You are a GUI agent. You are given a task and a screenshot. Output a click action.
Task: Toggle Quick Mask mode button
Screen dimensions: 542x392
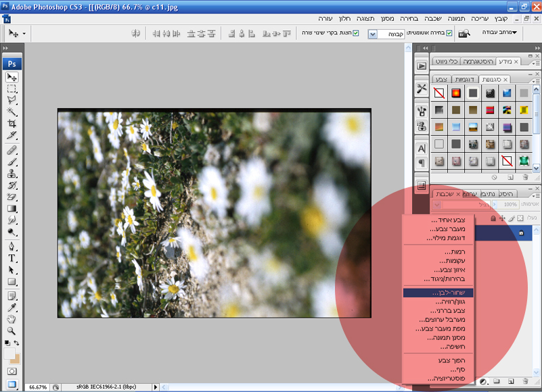(12, 371)
